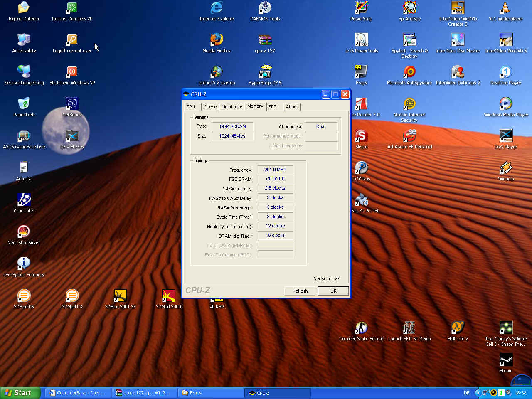The height and width of the screenshot is (399, 532).
Task: Open the Fraps folder taskbar item
Action: coord(211,393)
